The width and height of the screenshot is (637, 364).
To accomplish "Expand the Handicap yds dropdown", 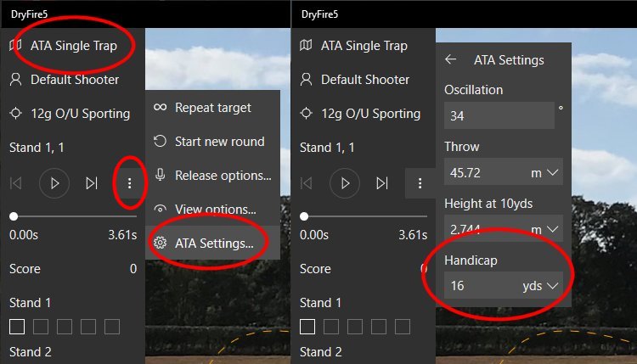I will [554, 287].
